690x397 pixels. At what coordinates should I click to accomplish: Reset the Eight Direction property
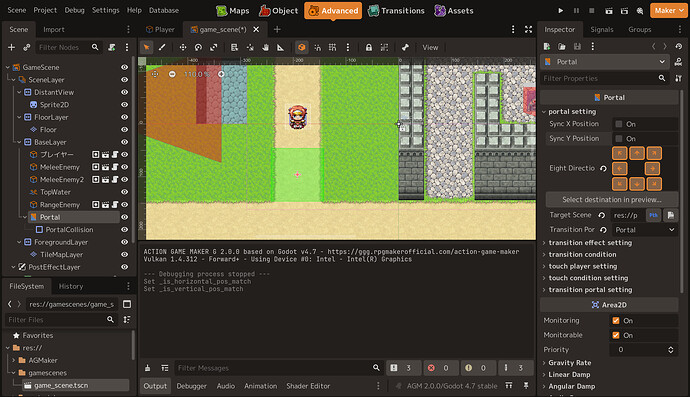[x=603, y=169]
